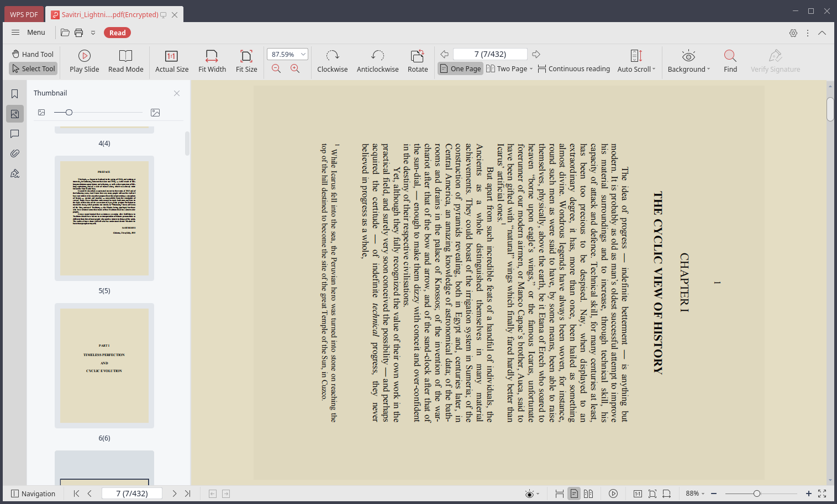Select the Savitri_Lightni pdf document tab
Image resolution: width=837 pixels, height=504 pixels.
coord(110,15)
